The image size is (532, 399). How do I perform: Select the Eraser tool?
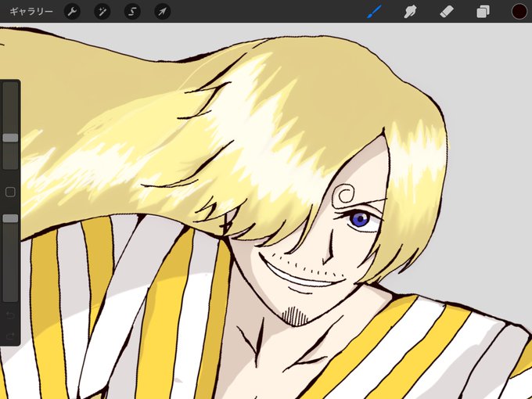(x=447, y=12)
